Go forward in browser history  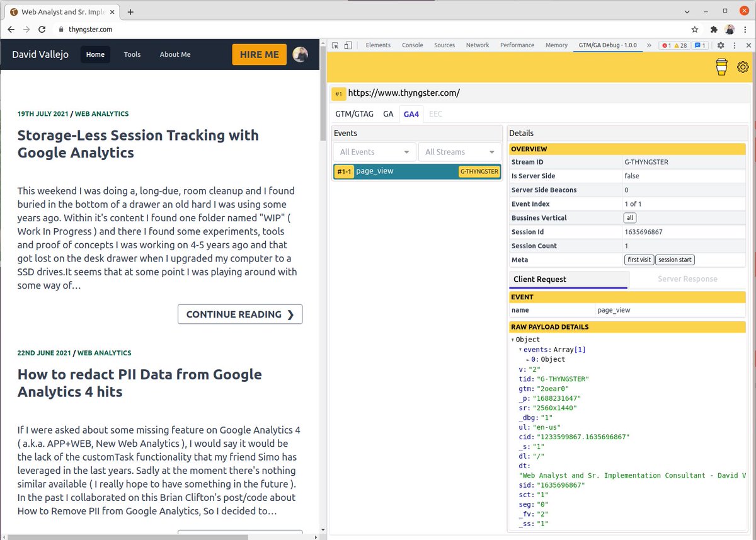[26, 29]
